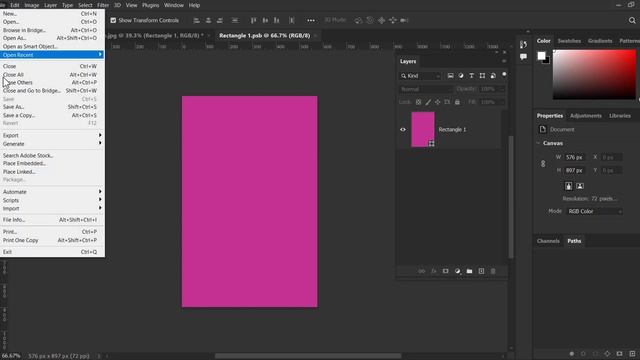Switch to the Adjustments tab
Image resolution: width=640 pixels, height=360 pixels.
(586, 116)
